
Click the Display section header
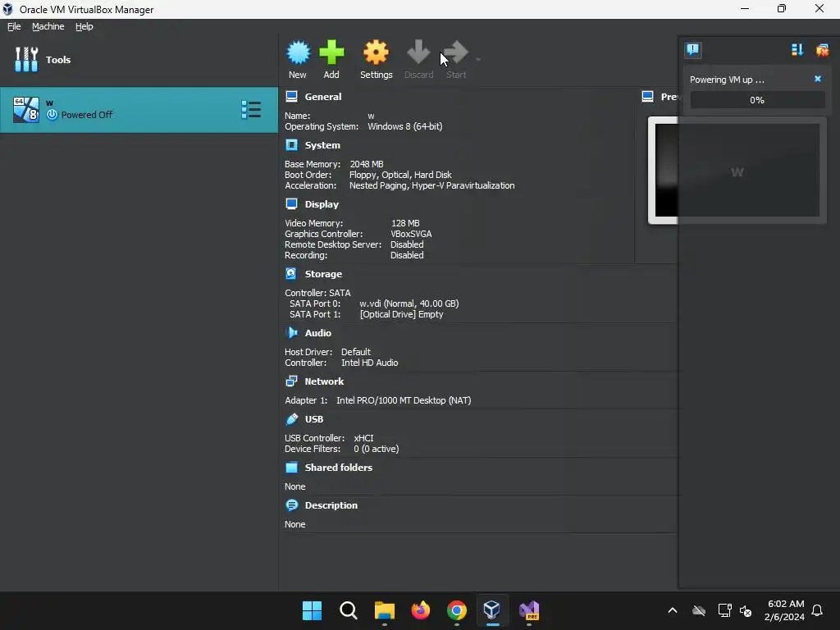click(x=322, y=204)
